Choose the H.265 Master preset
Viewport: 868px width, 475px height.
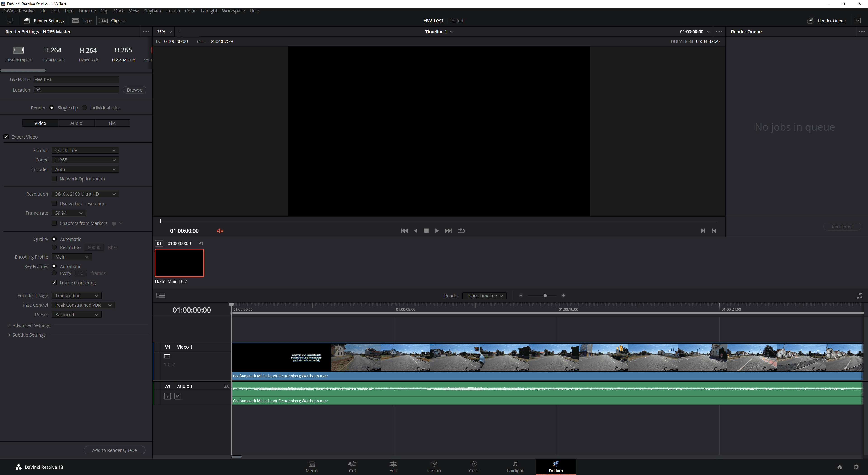tap(123, 54)
